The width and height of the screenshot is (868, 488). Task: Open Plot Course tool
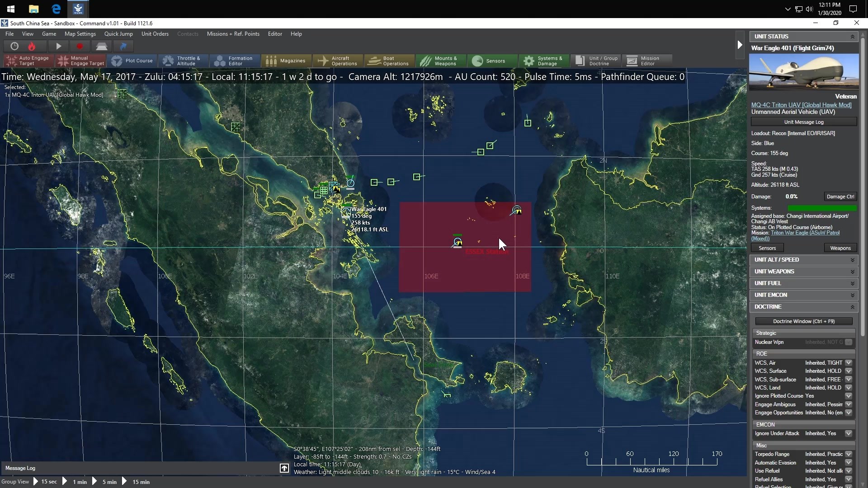coord(132,61)
